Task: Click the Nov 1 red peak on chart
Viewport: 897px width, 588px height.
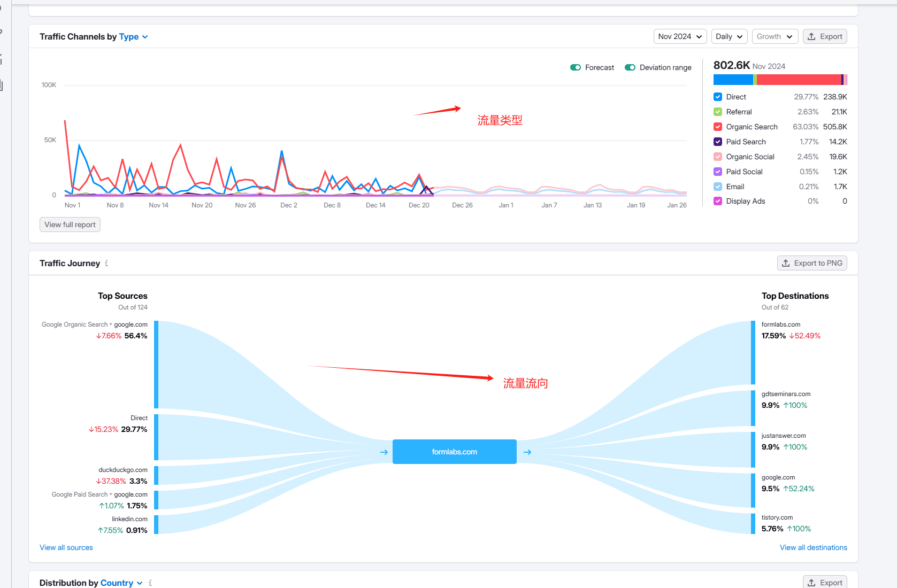Action: pyautogui.click(x=65, y=121)
